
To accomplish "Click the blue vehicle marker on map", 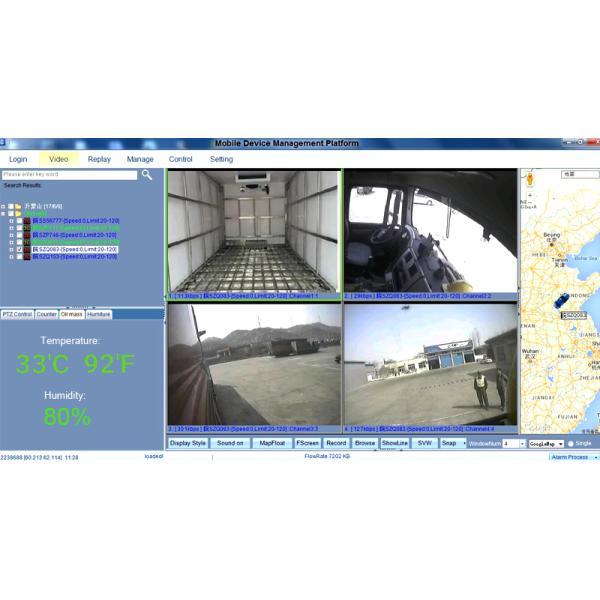I will (x=562, y=299).
